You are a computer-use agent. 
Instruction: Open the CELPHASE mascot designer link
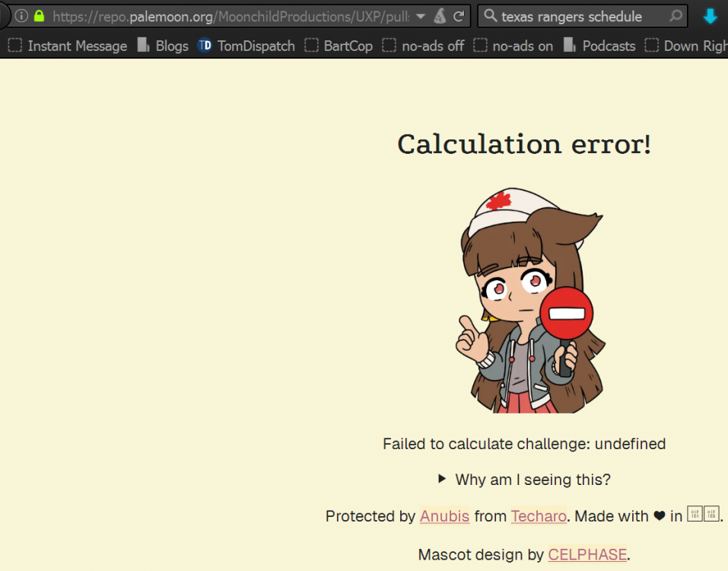click(x=587, y=554)
